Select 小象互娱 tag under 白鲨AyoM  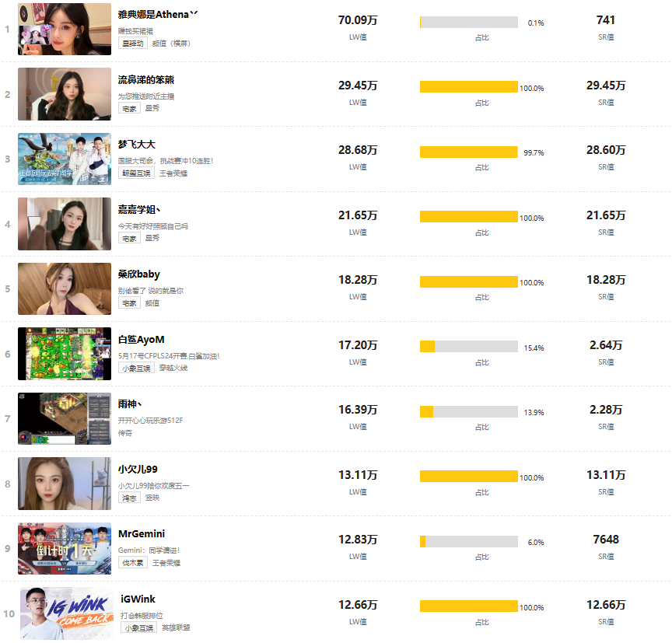tap(136, 368)
